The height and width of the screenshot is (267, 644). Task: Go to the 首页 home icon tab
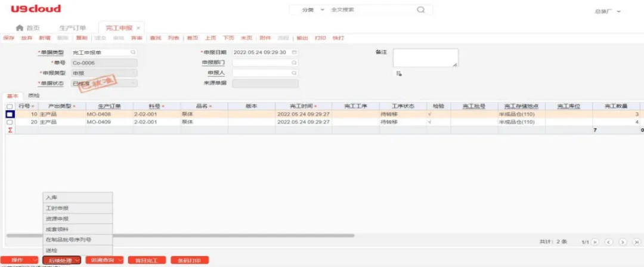tap(28, 28)
